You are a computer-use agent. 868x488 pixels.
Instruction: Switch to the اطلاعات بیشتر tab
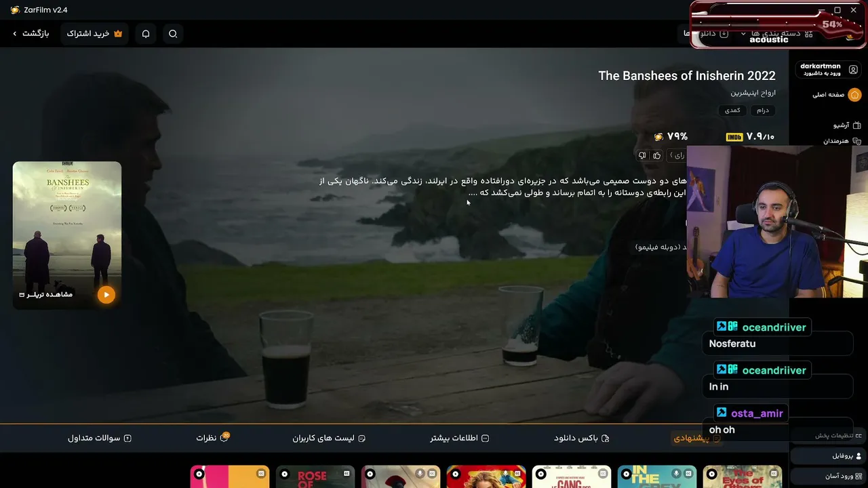pyautogui.click(x=460, y=439)
